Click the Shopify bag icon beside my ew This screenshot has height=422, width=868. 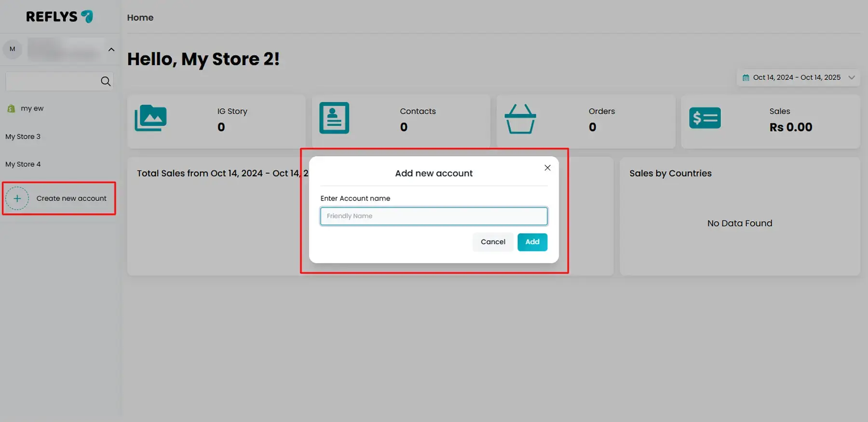pos(11,109)
